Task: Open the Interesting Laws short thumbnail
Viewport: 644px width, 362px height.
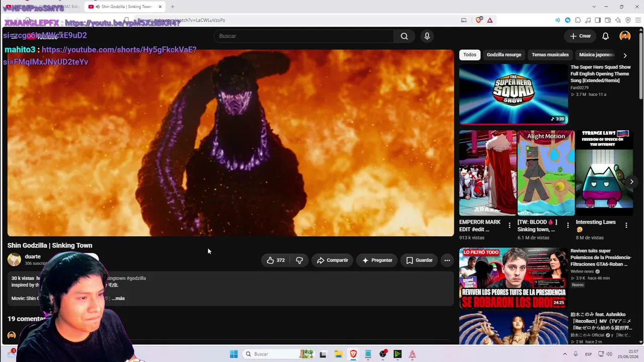Action: [x=604, y=173]
